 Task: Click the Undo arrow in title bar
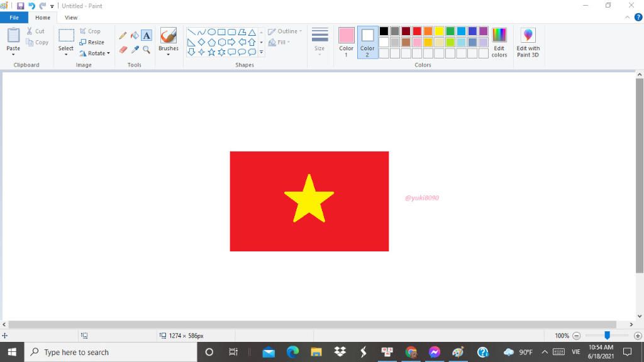click(x=31, y=6)
